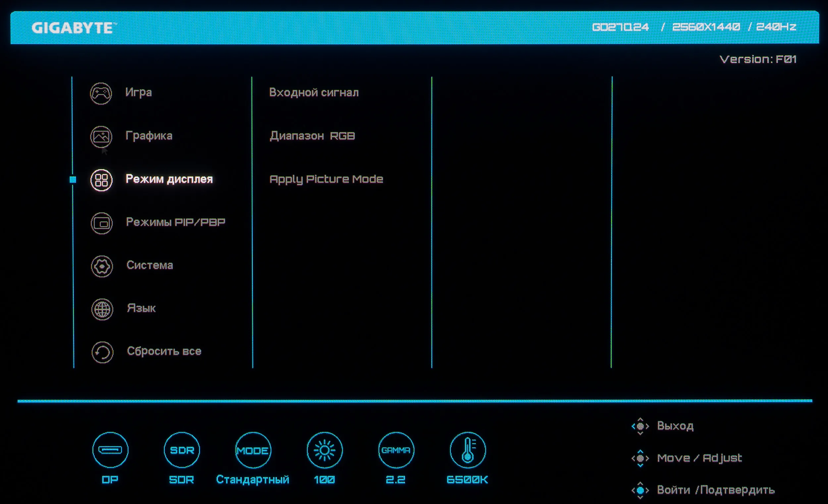Screen dimensions: 828x504
Task: Click the circular reset arrow icon
Action: [x=102, y=352]
